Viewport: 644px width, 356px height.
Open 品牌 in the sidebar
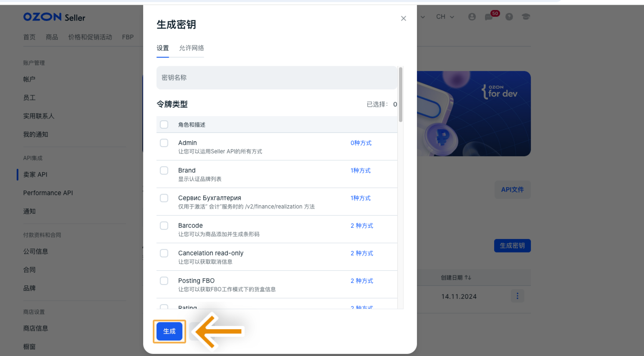29,288
